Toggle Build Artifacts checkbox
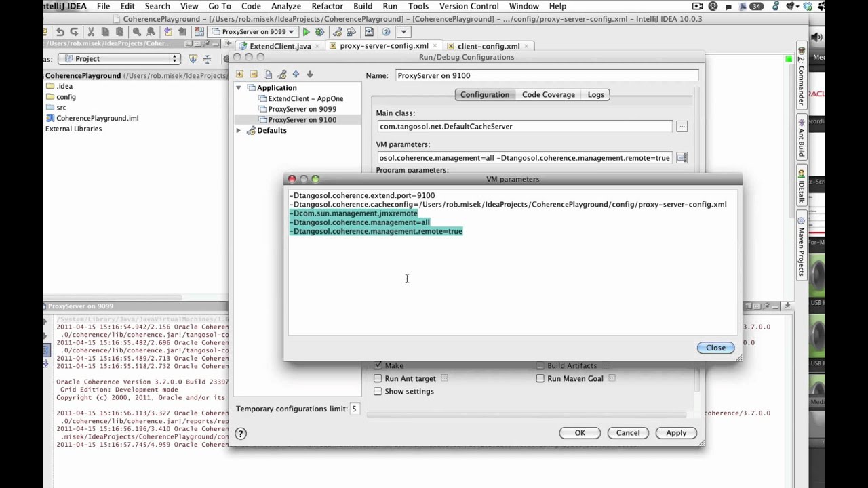The image size is (868, 488). point(540,365)
